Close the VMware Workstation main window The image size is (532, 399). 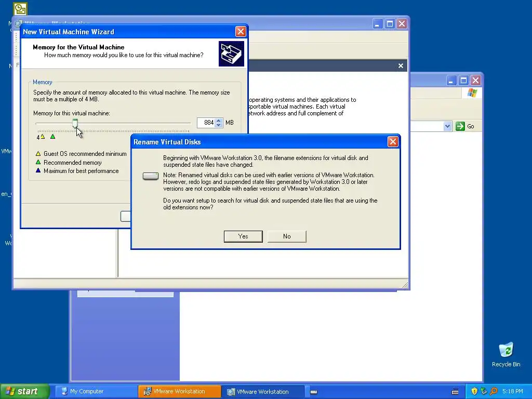pyautogui.click(x=402, y=24)
